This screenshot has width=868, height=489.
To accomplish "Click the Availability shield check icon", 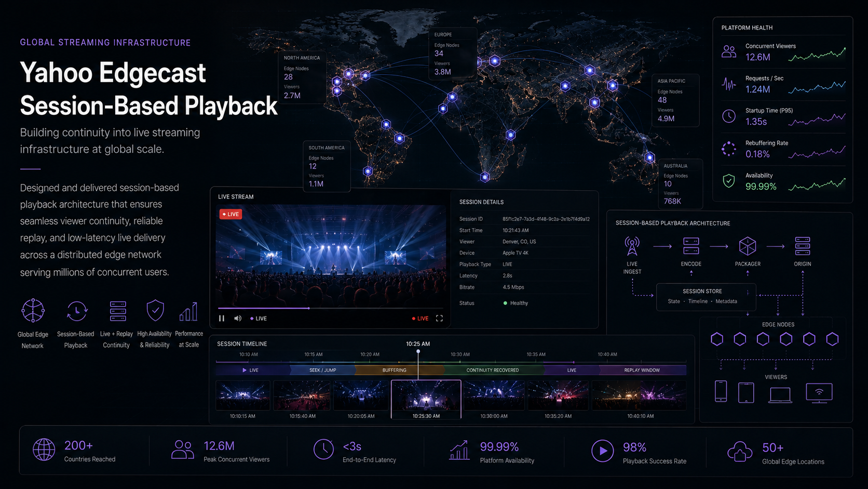I will click(729, 181).
